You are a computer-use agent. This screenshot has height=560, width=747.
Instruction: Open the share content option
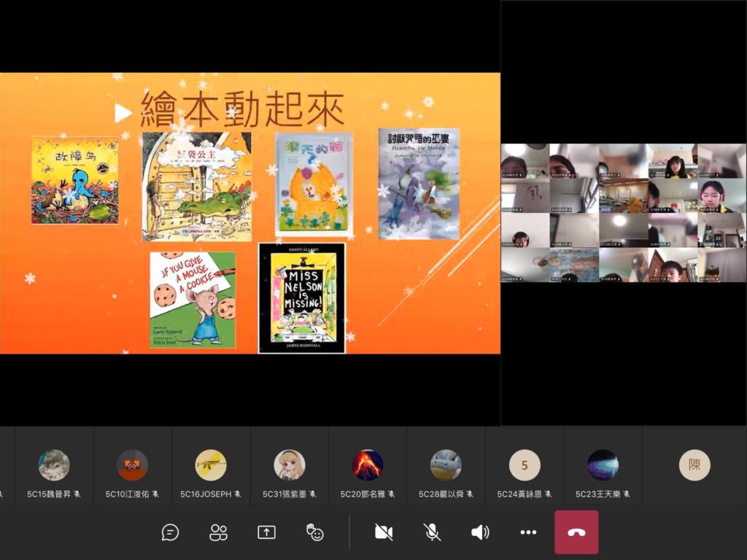point(266,532)
